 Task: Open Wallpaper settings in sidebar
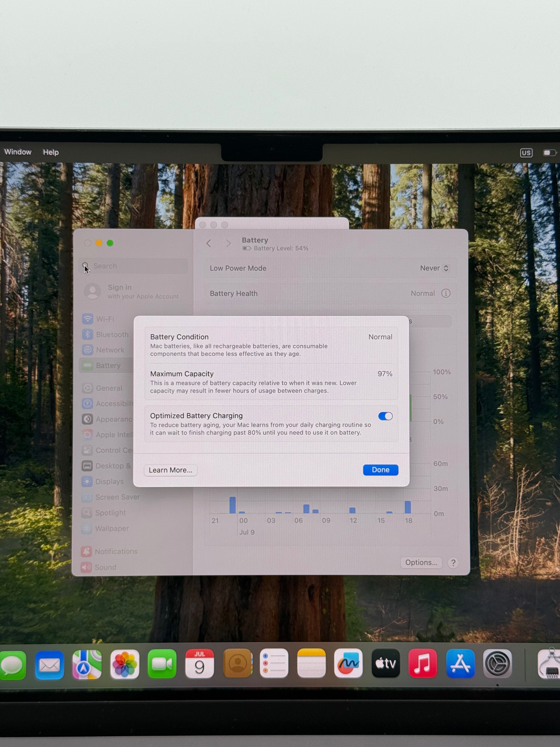[x=105, y=528]
